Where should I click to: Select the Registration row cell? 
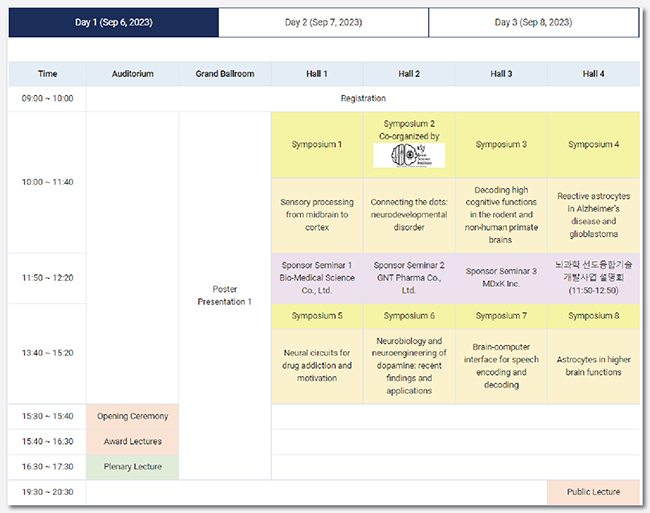click(363, 99)
